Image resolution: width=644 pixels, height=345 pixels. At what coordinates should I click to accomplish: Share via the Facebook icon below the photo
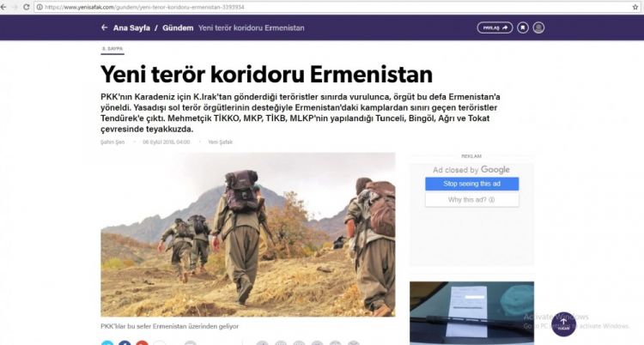pyautogui.click(x=124, y=342)
